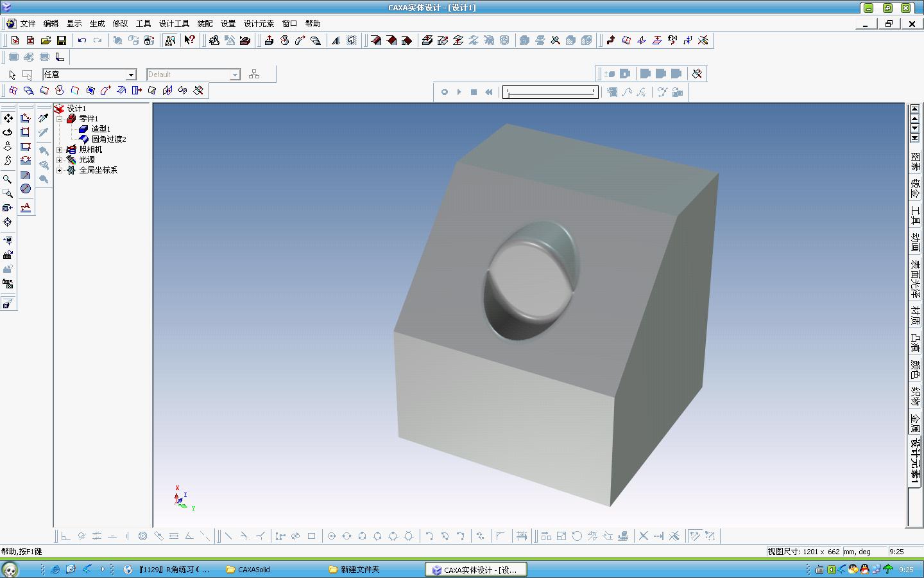Open the Default configuration dropdown
The width and height of the screenshot is (924, 578).
pos(235,75)
